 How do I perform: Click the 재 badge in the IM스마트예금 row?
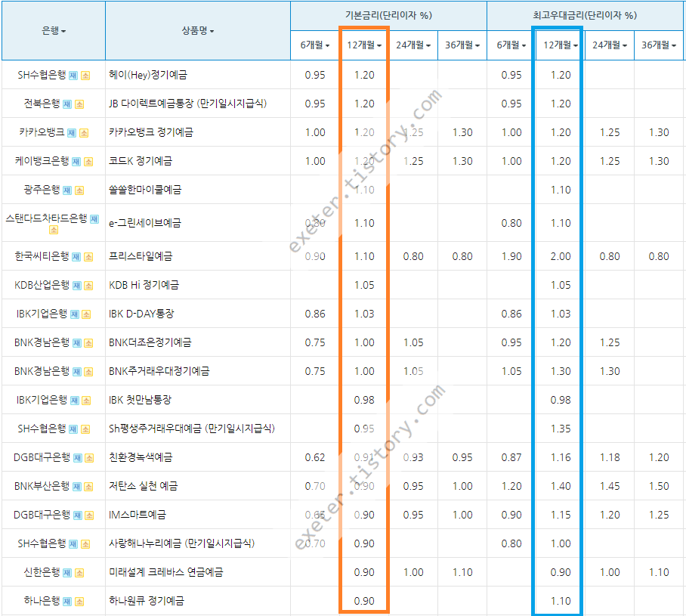point(77,515)
